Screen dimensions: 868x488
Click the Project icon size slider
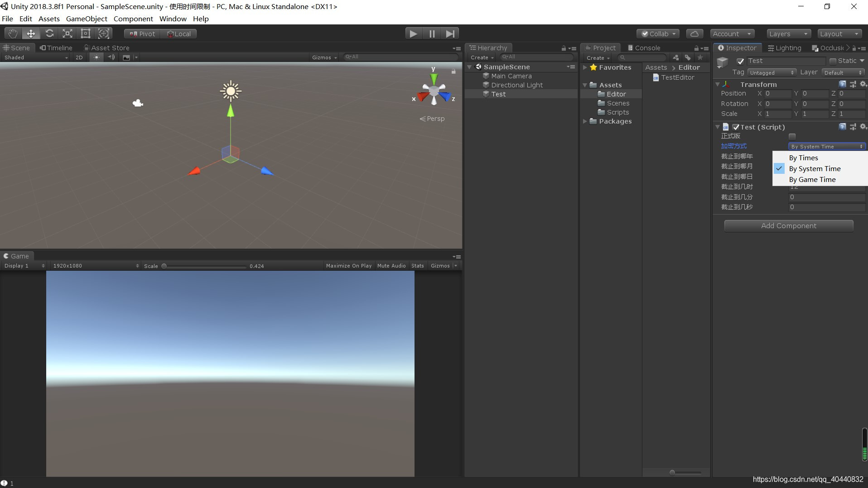[685, 473]
